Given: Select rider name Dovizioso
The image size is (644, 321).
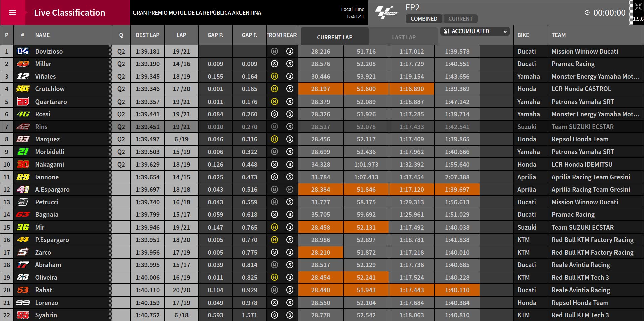Looking at the screenshot, I should point(49,51).
